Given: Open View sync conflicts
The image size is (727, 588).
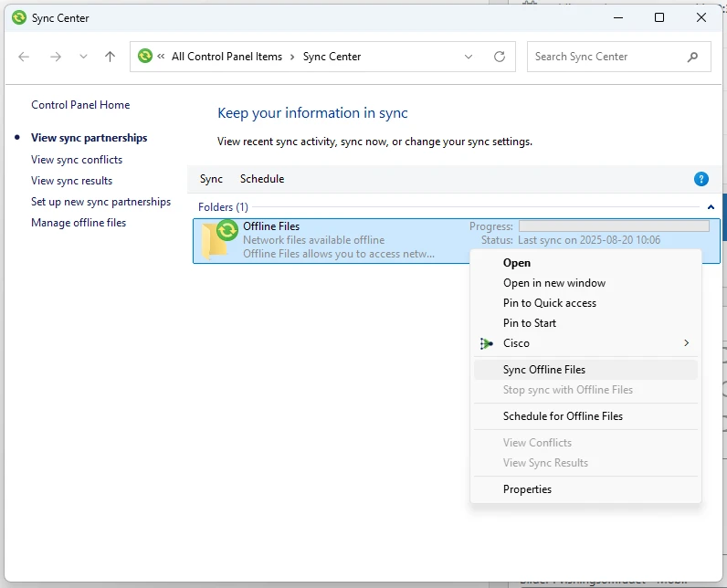Looking at the screenshot, I should [x=77, y=160].
